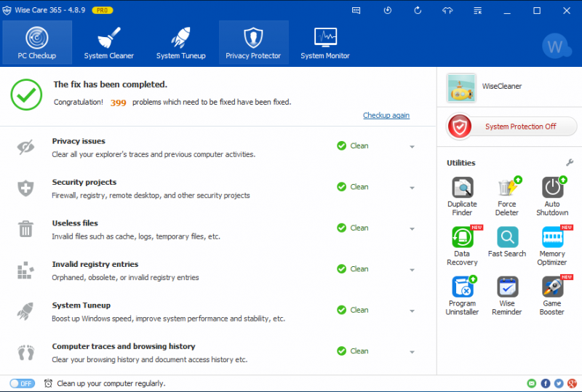Launch the Game Booster utility
The width and height of the screenshot is (582, 392).
[552, 296]
